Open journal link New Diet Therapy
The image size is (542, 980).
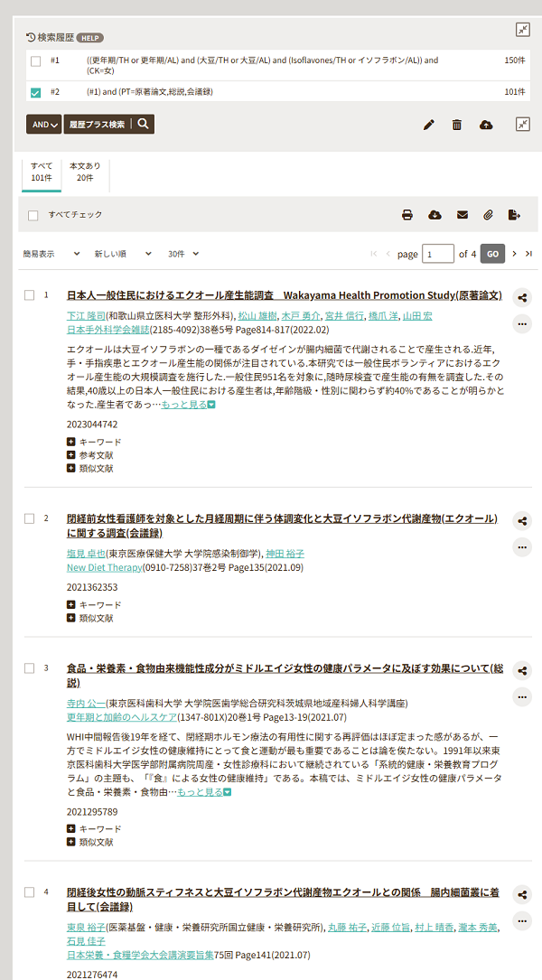pyautogui.click(x=105, y=567)
